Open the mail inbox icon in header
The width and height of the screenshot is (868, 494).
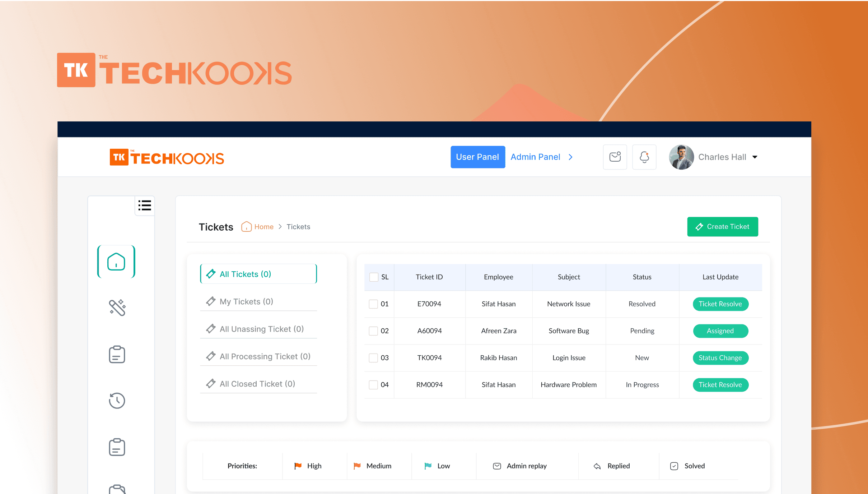tap(615, 157)
